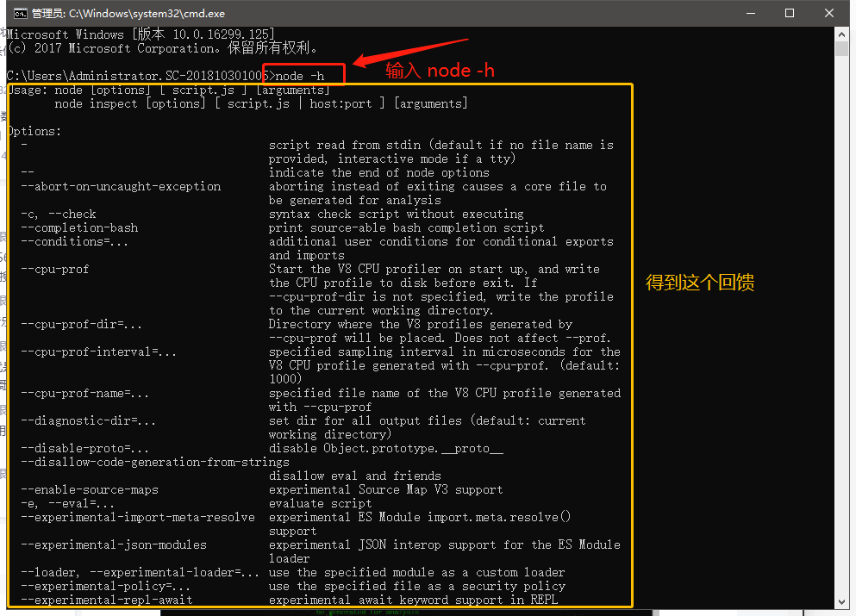Click the '--cpu-prof-dir=...' option
Viewport: 856px width, 616px height.
pos(81,325)
